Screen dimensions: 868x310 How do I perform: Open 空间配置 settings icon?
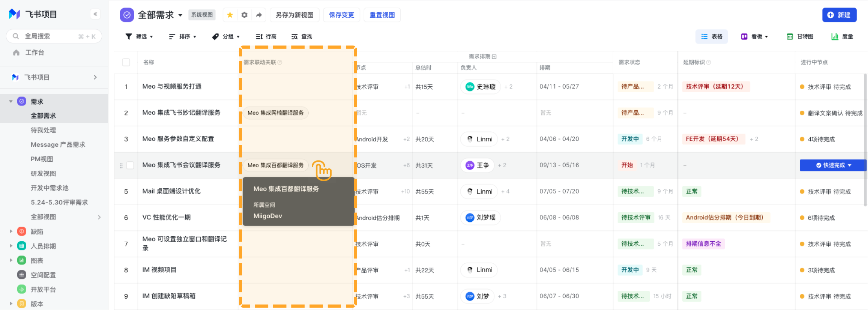click(22, 275)
